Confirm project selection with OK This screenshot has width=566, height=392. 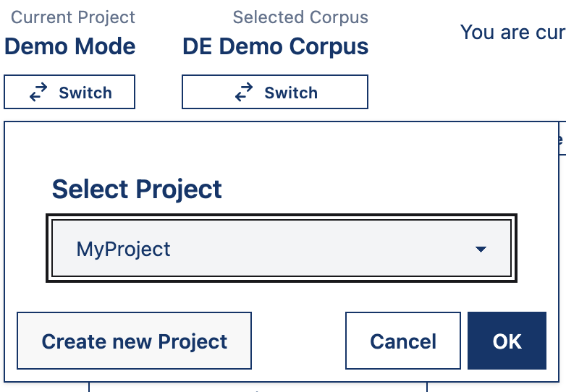click(x=507, y=341)
